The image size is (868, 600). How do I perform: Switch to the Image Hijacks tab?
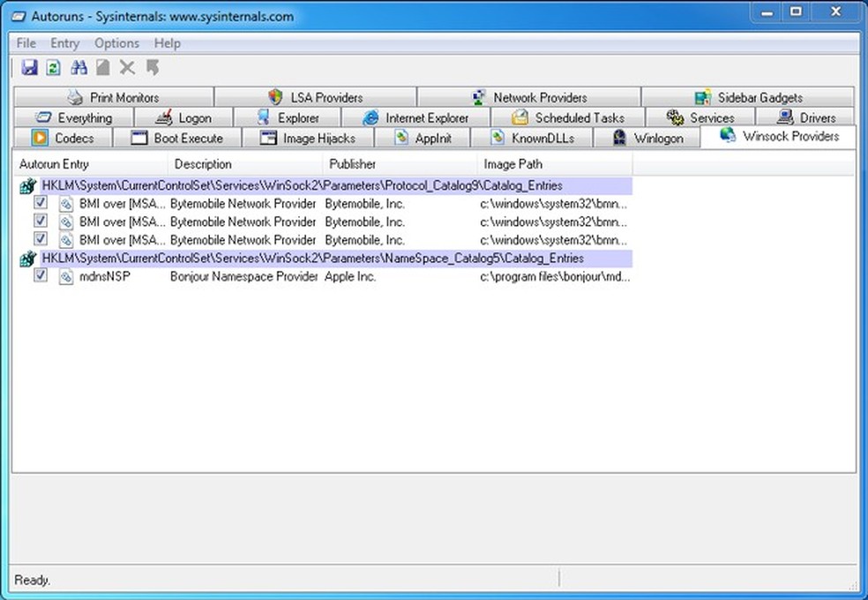(308, 138)
